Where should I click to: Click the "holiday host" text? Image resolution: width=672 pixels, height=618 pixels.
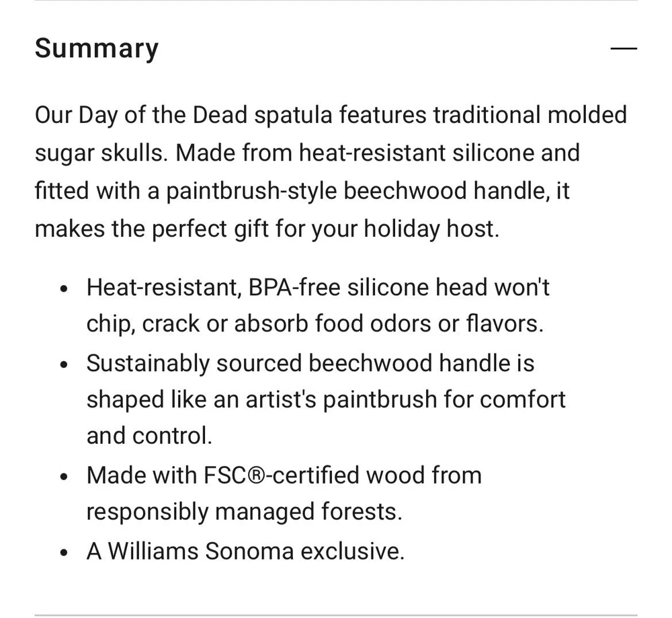tap(431, 229)
